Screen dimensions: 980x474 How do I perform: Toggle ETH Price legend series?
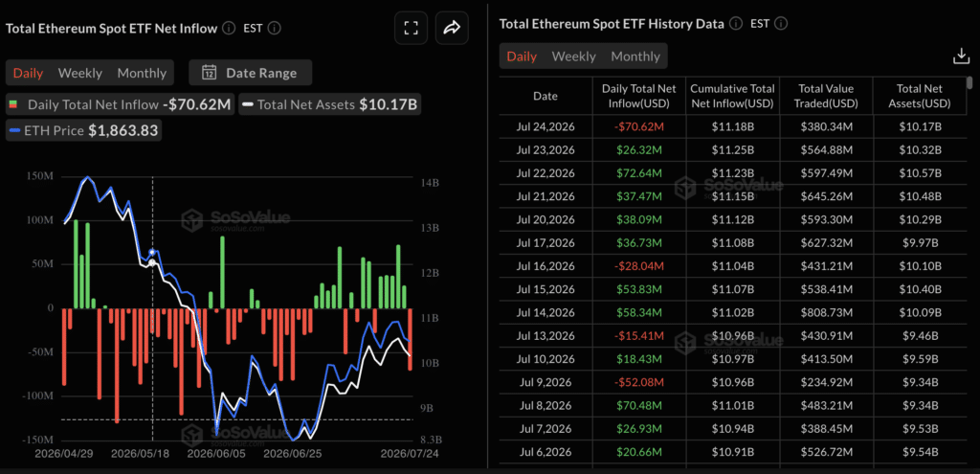tap(83, 130)
